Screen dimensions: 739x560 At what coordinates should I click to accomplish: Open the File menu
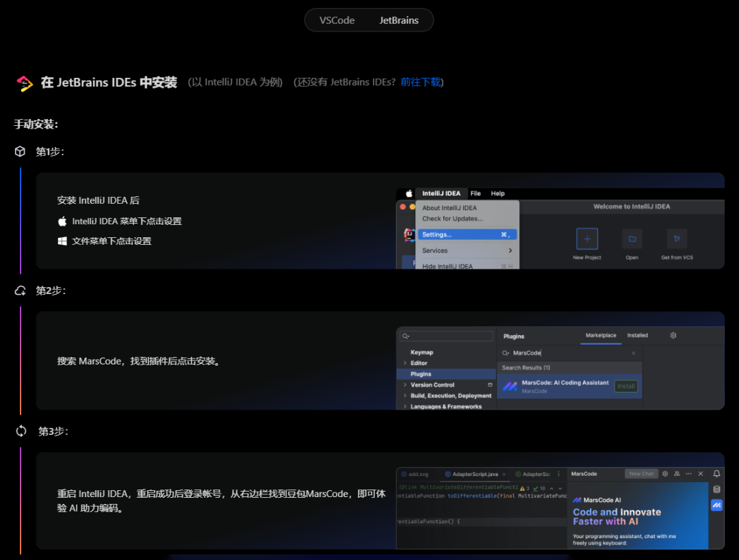click(476, 194)
